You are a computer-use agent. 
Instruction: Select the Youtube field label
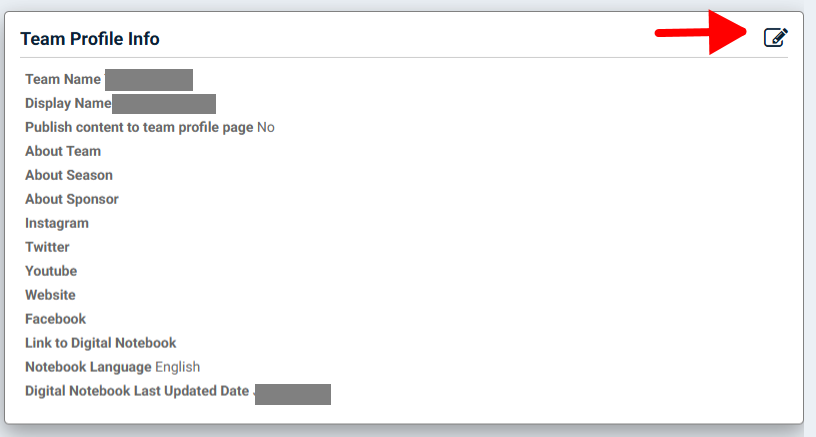click(51, 271)
